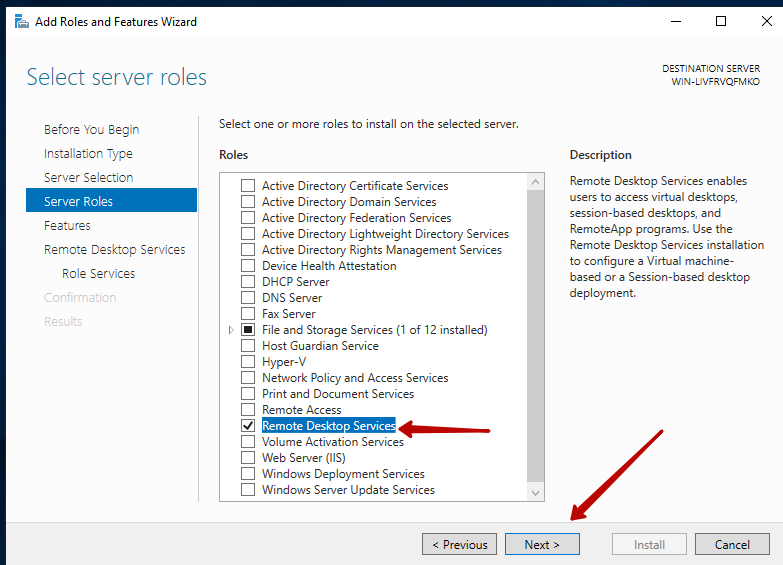This screenshot has width=783, height=565.
Task: Minimize the wizard window
Action: click(x=676, y=21)
